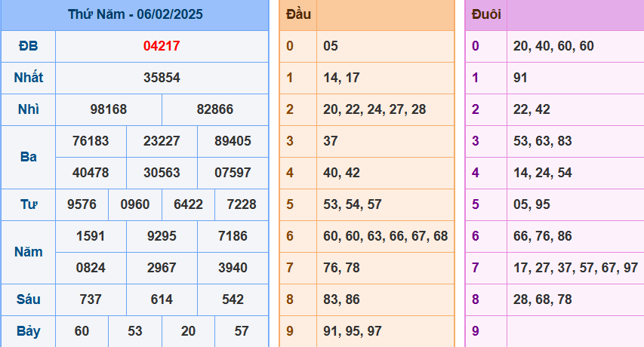
Task: Select fourth prize number 6422
Action: pos(189,204)
